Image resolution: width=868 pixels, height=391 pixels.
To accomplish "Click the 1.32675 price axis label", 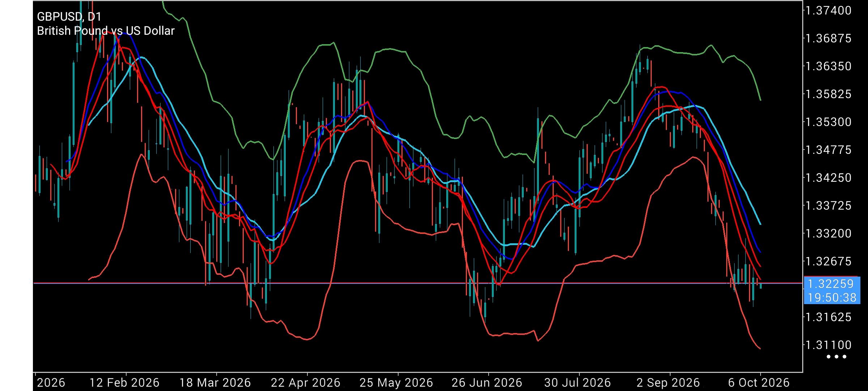I will (829, 261).
